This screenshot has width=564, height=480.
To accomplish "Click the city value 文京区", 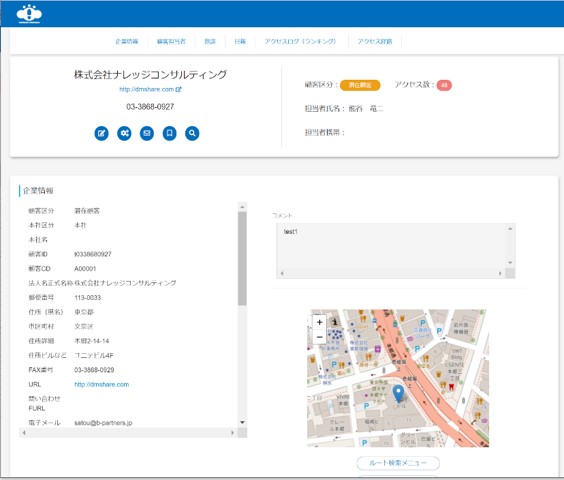I will [x=84, y=326].
